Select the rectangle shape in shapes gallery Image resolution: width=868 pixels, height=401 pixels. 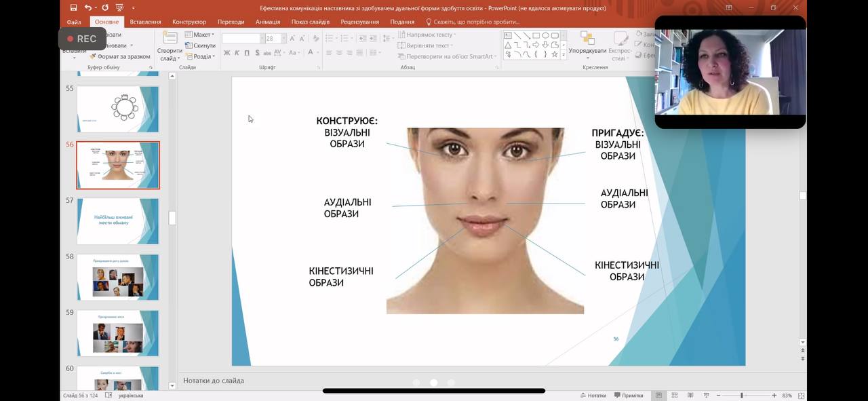pos(536,35)
